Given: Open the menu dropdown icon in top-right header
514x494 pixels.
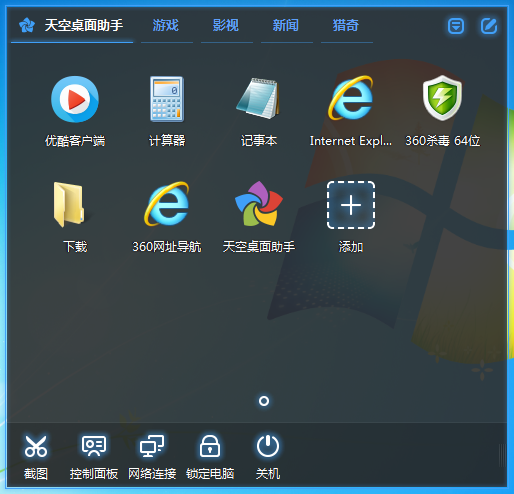Looking at the screenshot, I should point(456,26).
